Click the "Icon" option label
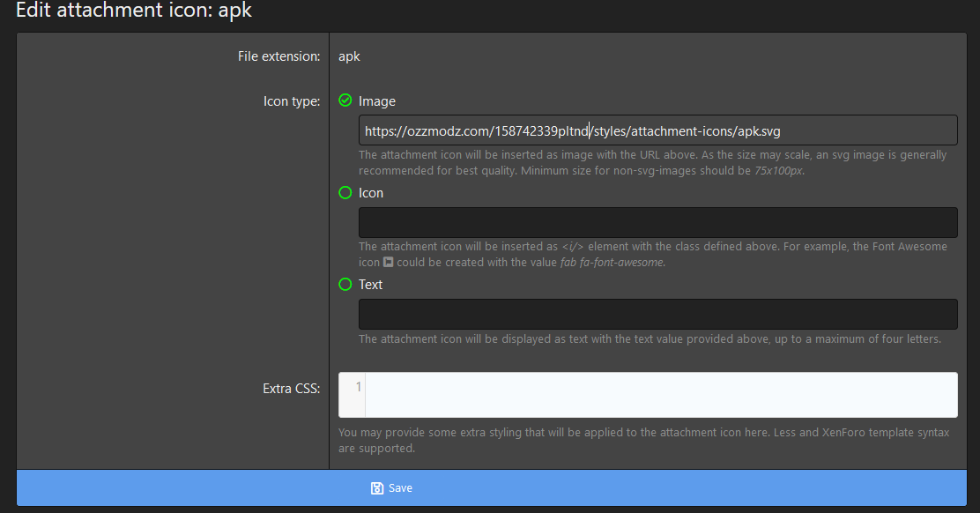 click(x=371, y=193)
